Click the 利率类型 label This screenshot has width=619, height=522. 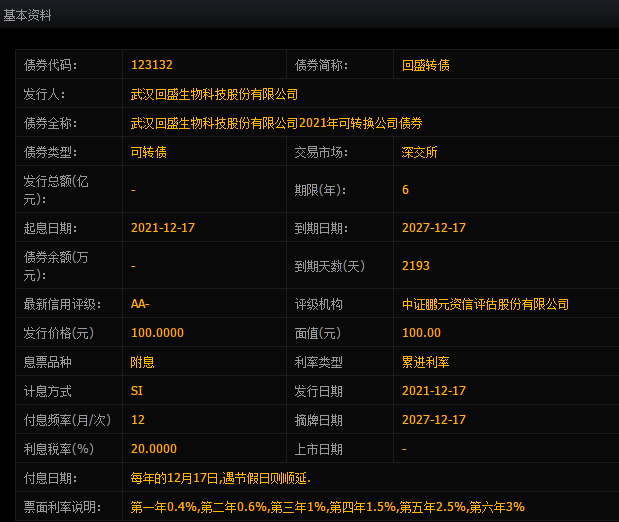coord(319,362)
